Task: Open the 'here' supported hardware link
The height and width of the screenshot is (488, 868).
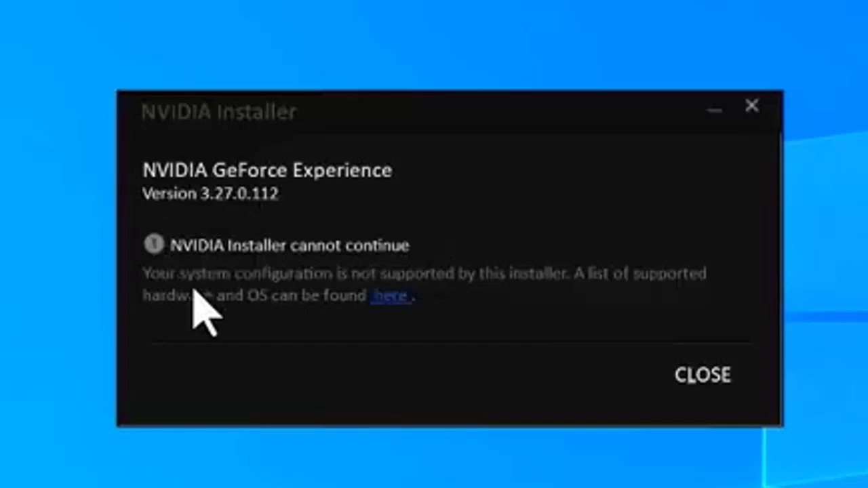Action: [x=391, y=296]
